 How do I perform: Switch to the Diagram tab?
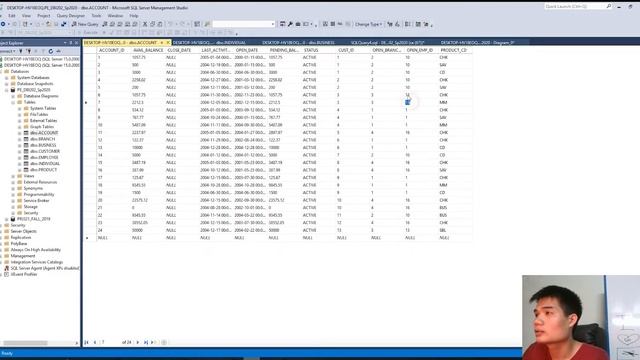pos(477,42)
